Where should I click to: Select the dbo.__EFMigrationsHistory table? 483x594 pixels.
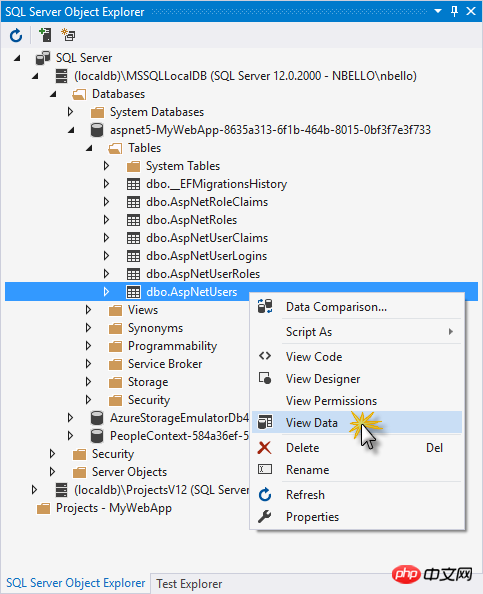(216, 184)
